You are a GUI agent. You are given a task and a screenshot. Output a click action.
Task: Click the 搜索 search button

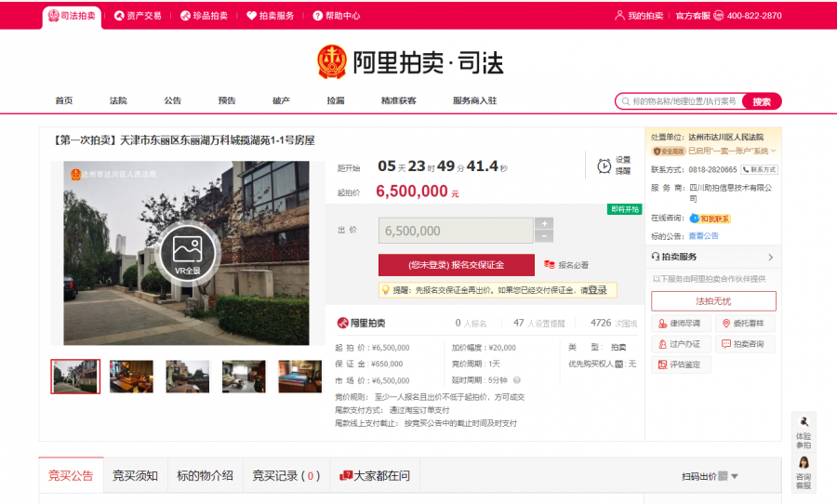[x=763, y=101]
